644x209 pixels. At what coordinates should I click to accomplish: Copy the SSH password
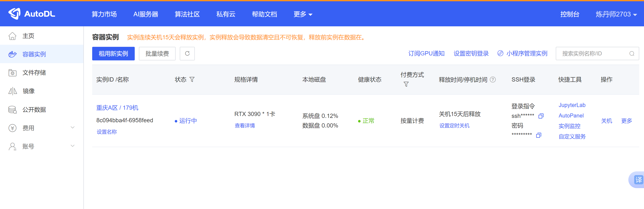539,135
